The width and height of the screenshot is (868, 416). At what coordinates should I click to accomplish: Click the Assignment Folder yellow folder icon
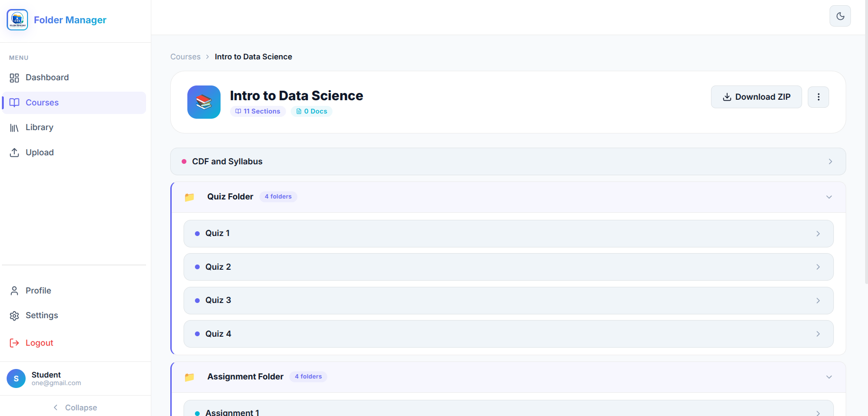[x=190, y=377]
